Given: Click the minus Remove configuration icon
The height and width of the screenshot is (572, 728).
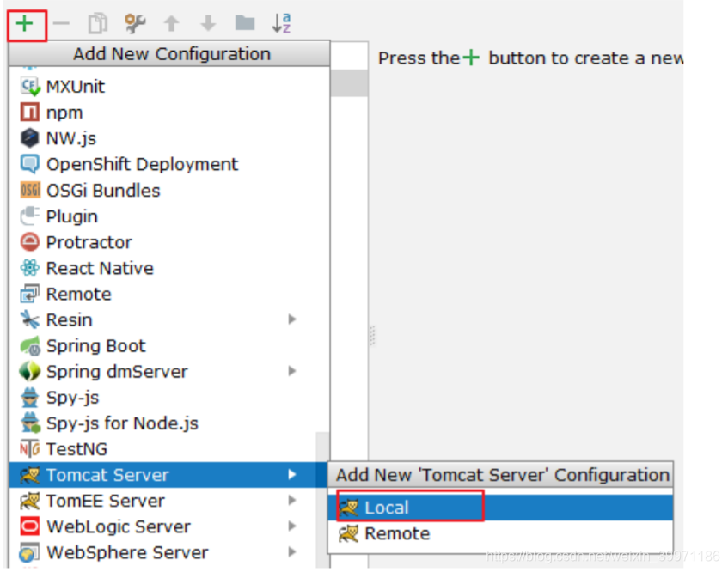Looking at the screenshot, I should point(61,23).
